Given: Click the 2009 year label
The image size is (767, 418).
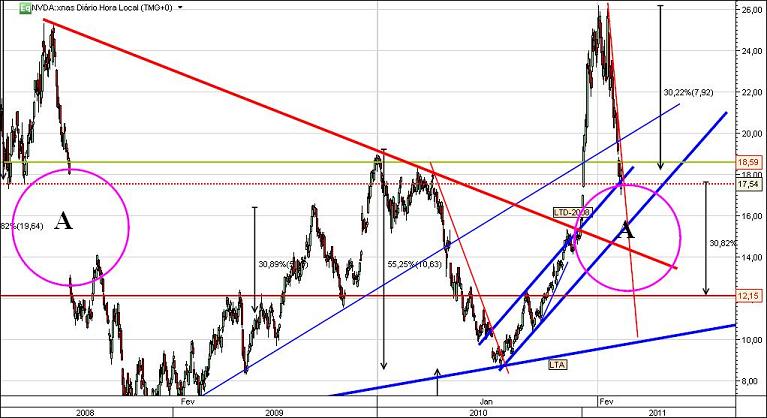Looking at the screenshot, I should (x=275, y=413).
